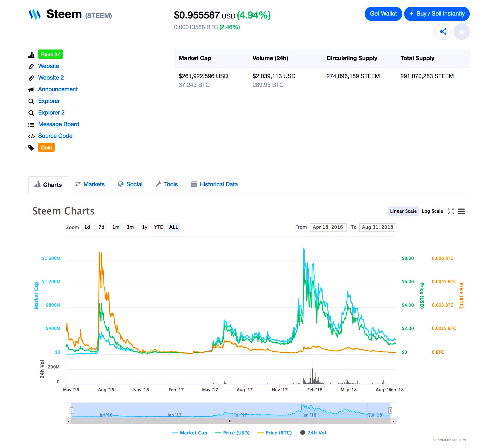The image size is (491, 448).
Task: Set chart zoom to 1y
Action: pos(145,227)
